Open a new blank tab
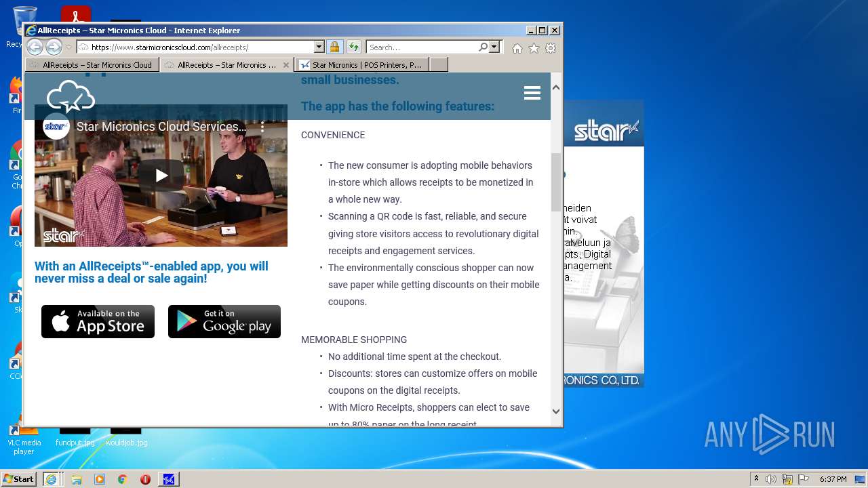868x488 pixels. tap(439, 65)
